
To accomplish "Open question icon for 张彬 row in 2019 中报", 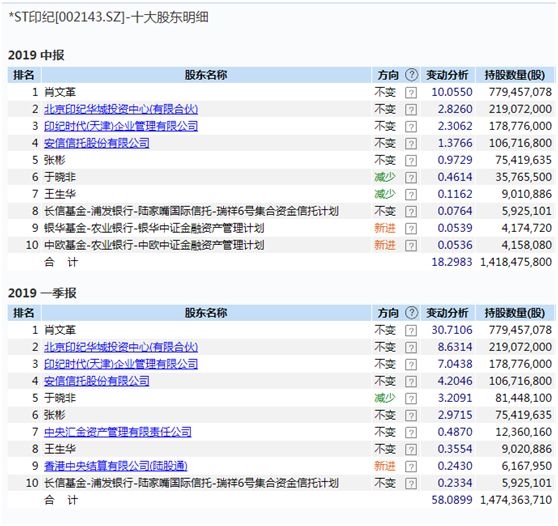I will pos(411,161).
